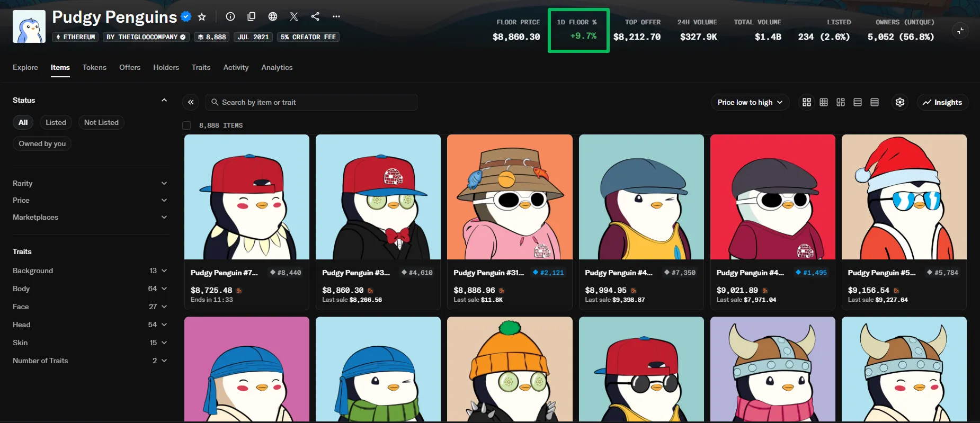This screenshot has width=980, height=423.
Task: Open the X (Twitter) profile link
Action: 294,16
